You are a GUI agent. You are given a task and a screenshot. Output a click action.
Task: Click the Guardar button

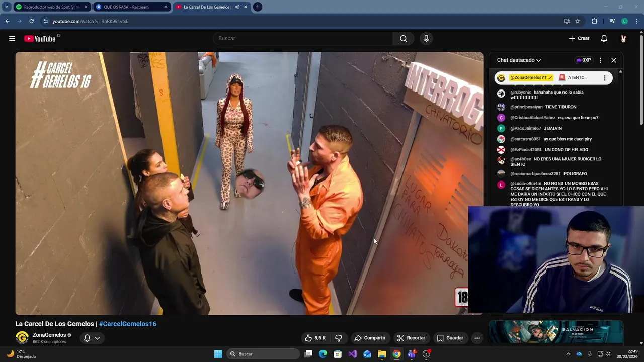pyautogui.click(x=450, y=338)
